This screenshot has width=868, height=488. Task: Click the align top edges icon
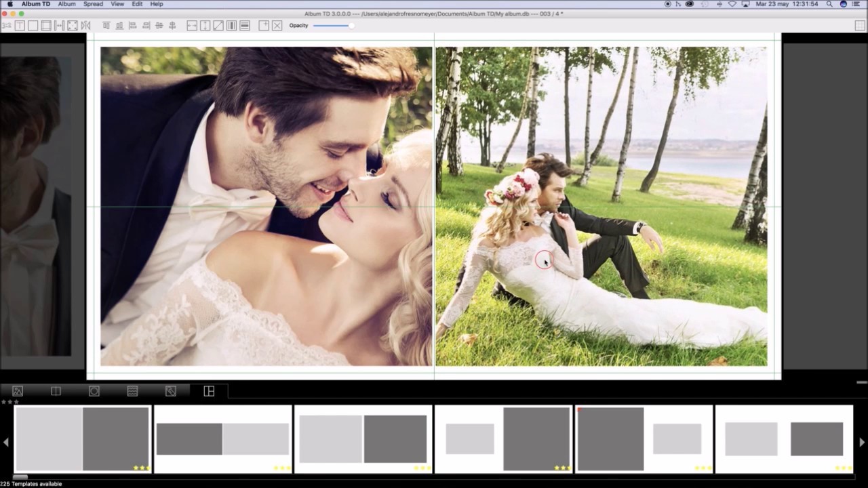[106, 26]
